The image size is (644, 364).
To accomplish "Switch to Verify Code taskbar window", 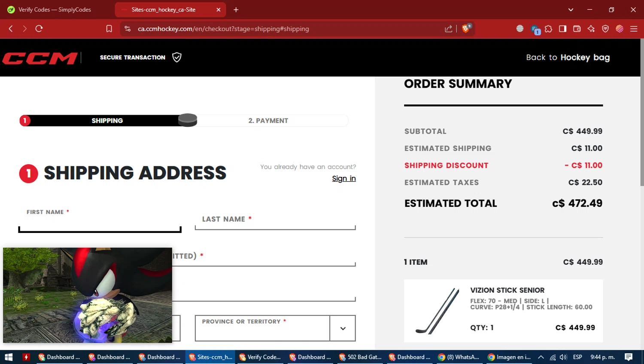I will pyautogui.click(x=260, y=357).
